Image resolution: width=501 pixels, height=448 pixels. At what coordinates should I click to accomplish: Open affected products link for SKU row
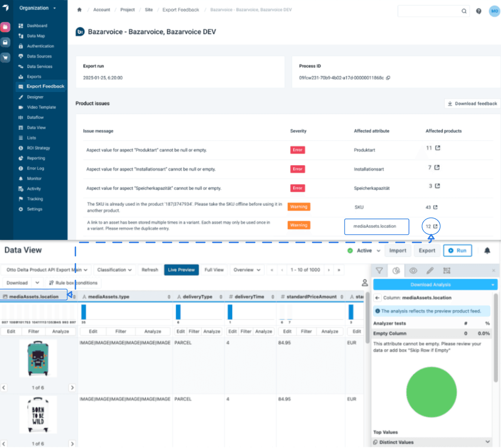pyautogui.click(x=435, y=207)
